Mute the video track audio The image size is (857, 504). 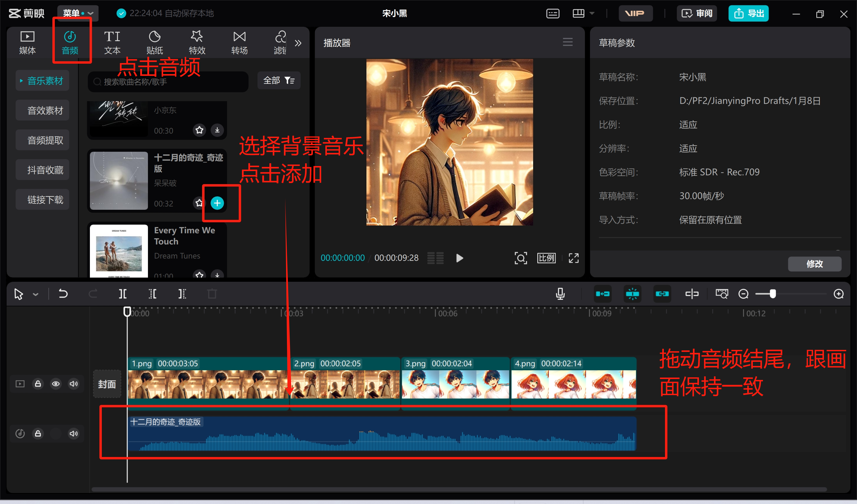coord(74,384)
